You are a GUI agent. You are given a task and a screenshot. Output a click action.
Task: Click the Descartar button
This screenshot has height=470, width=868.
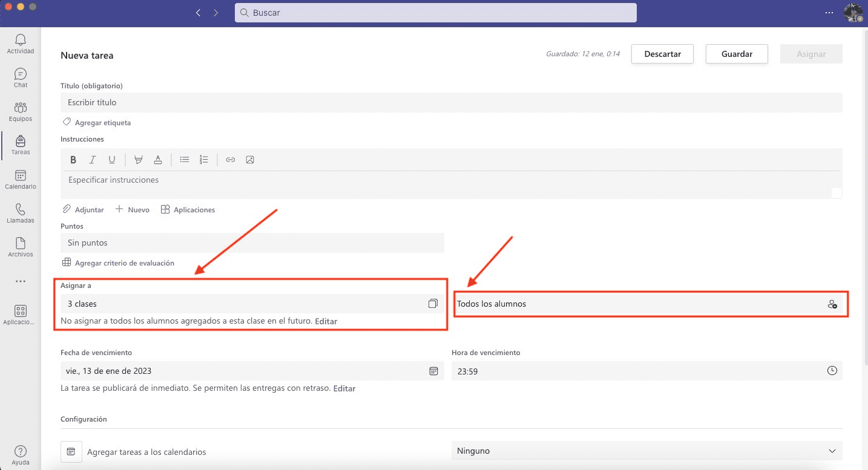click(x=662, y=54)
